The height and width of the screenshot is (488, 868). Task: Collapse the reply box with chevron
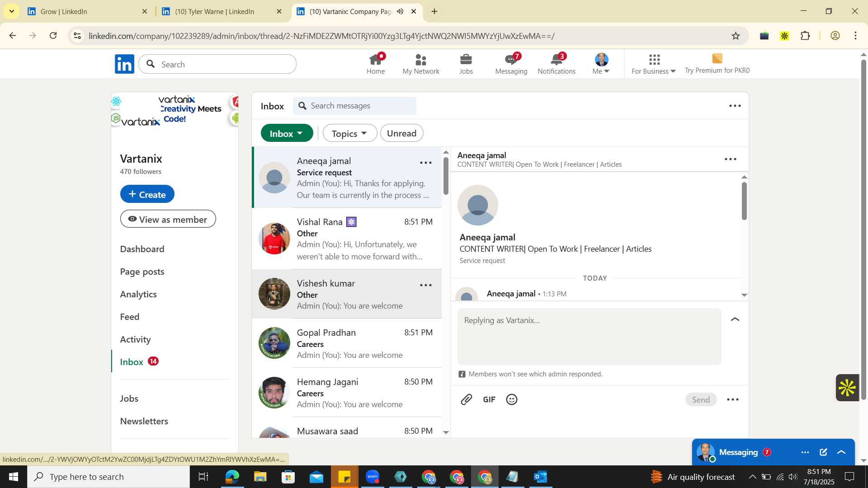tap(735, 319)
